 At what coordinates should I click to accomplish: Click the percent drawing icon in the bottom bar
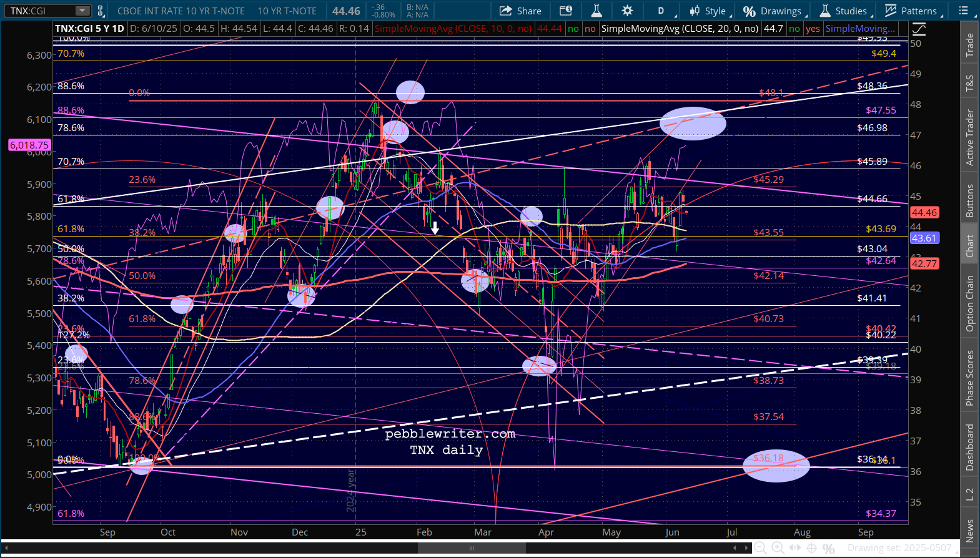pos(829,548)
